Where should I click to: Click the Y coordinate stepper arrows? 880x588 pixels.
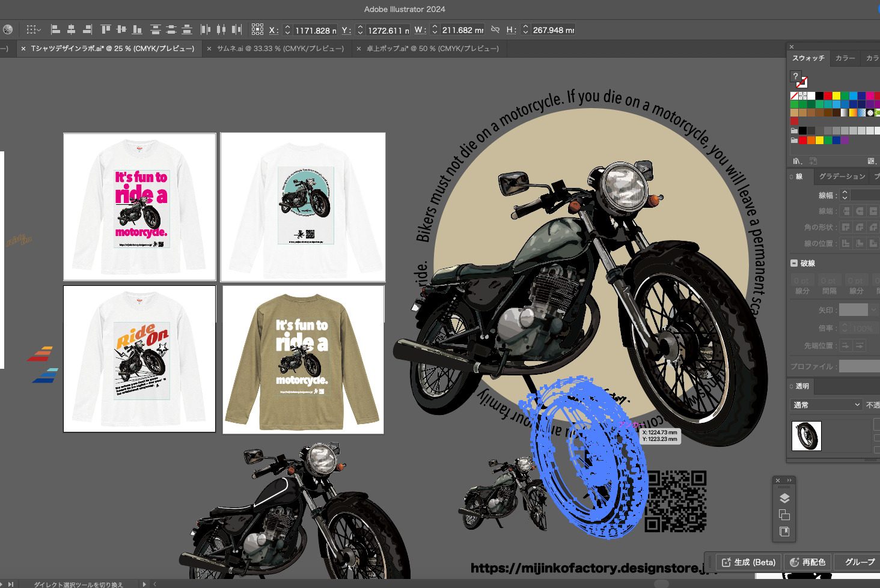click(x=360, y=30)
